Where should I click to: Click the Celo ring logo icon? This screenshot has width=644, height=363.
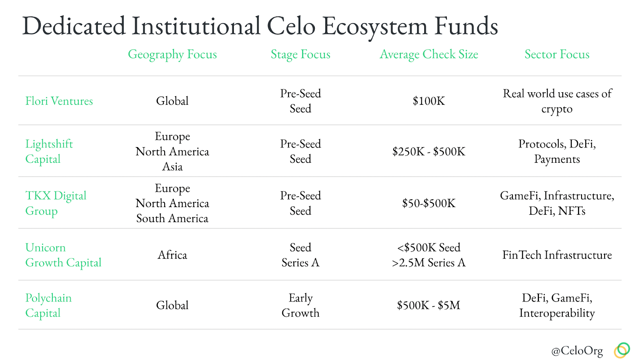[622, 350]
